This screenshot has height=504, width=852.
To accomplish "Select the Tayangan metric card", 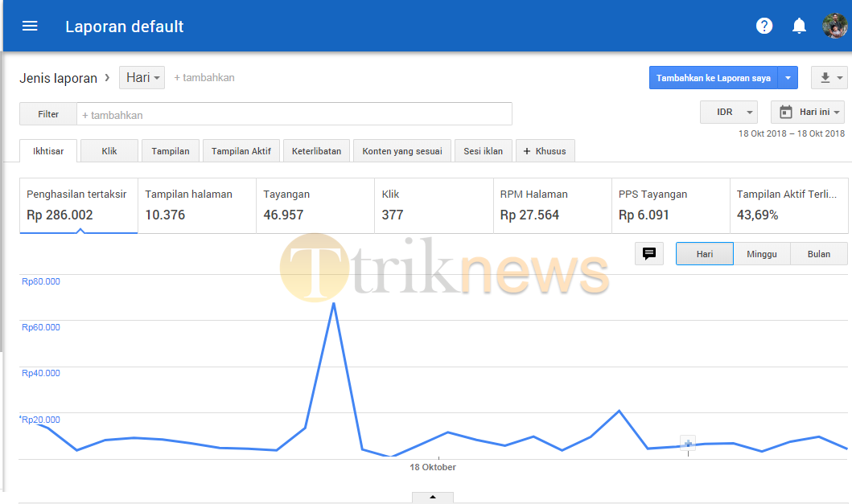I will [x=315, y=206].
